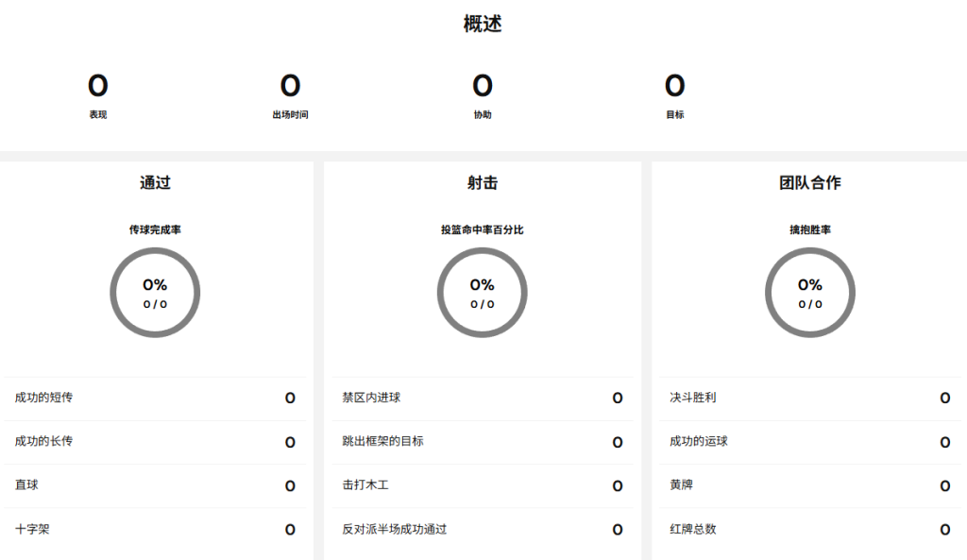
Task: Click the 传球完成率 progress ring
Action: coord(156,292)
